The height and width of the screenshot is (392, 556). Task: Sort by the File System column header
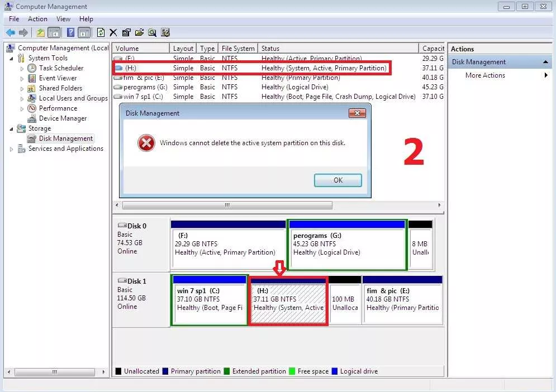tap(238, 48)
